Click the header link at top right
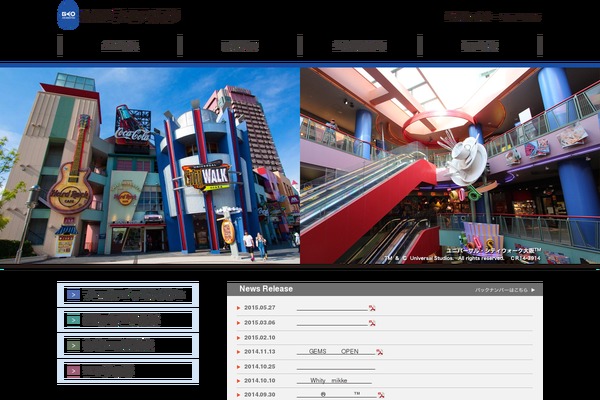 (493, 17)
